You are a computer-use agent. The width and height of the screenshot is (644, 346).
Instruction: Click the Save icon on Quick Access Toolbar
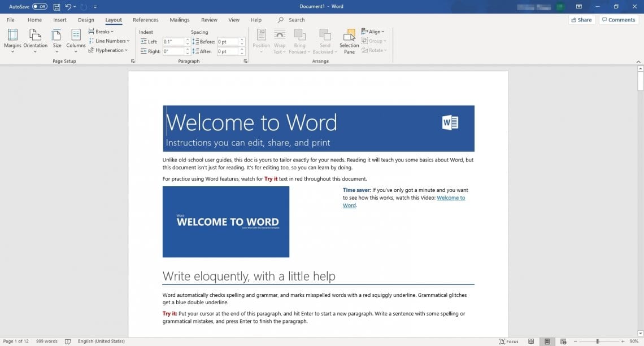pyautogui.click(x=56, y=6)
